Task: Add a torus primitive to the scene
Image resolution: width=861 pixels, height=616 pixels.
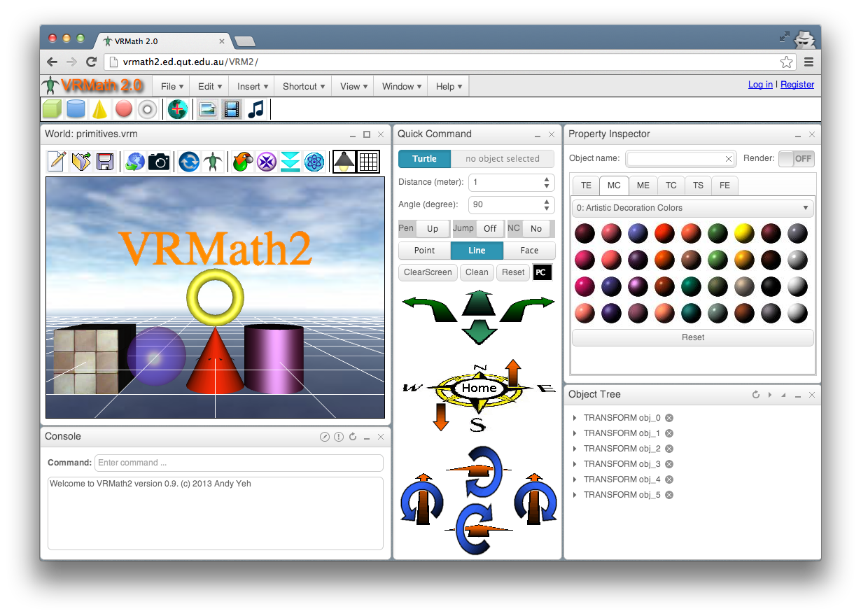Action: [x=146, y=109]
